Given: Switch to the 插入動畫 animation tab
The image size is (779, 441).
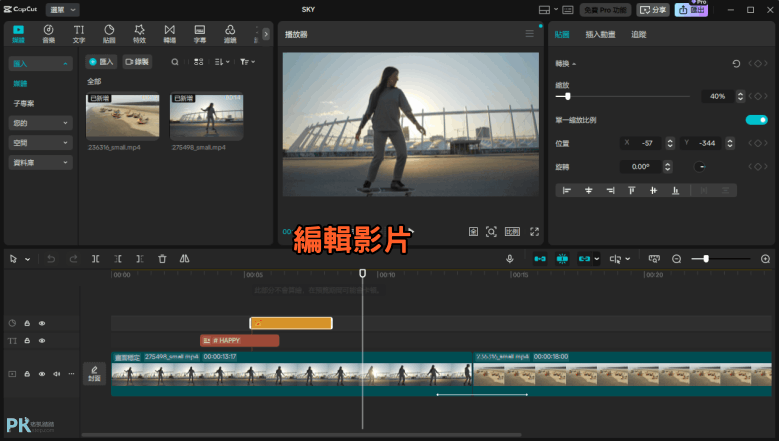Looking at the screenshot, I should (x=600, y=34).
